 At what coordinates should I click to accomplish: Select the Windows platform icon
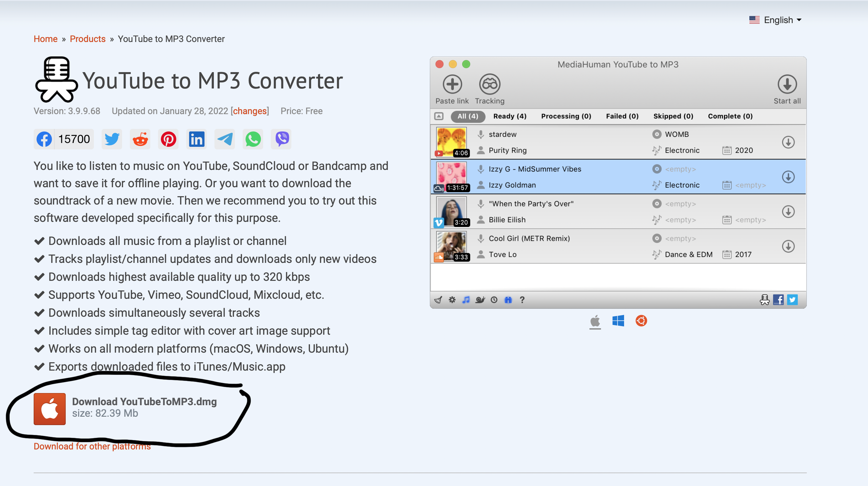pyautogui.click(x=618, y=321)
